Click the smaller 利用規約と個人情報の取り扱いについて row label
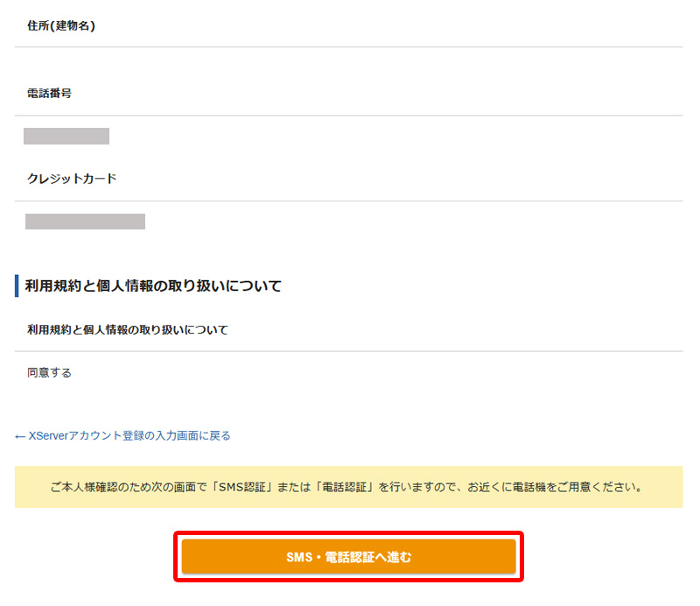The image size is (700, 606). (x=128, y=330)
